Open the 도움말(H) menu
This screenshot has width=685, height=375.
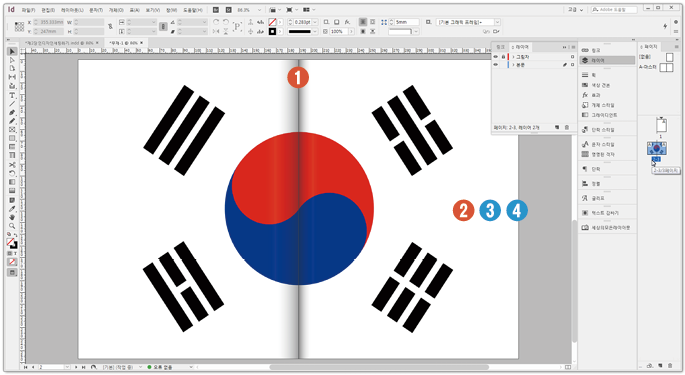[193, 10]
